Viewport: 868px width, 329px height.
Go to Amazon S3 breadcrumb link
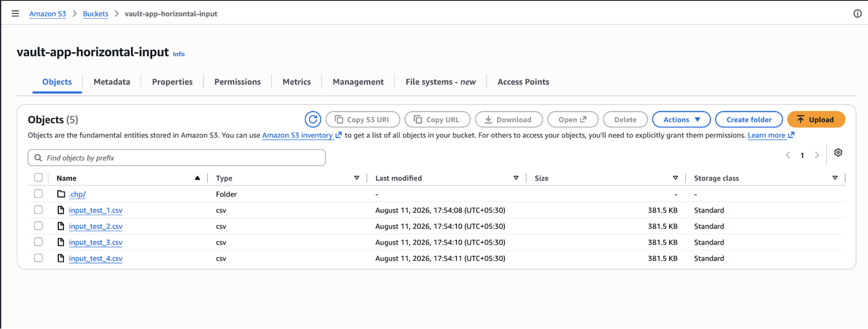coord(47,14)
